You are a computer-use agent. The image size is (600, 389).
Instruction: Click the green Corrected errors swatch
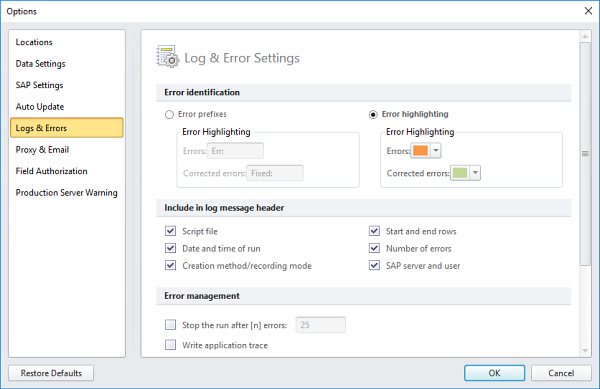coord(460,173)
